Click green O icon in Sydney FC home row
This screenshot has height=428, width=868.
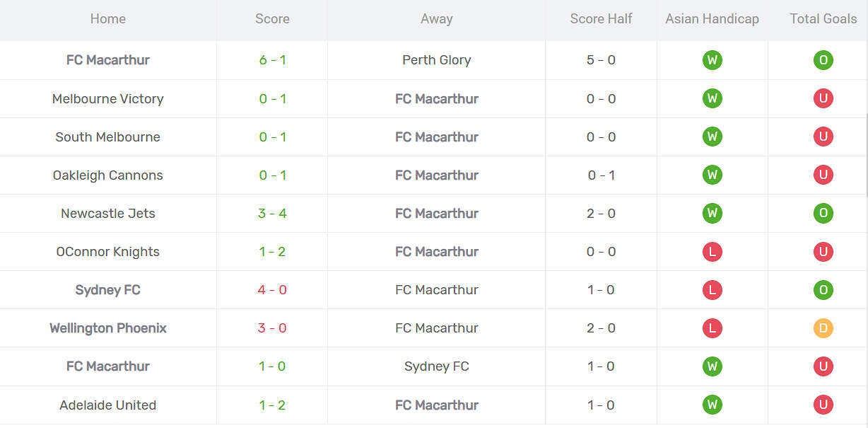823,290
